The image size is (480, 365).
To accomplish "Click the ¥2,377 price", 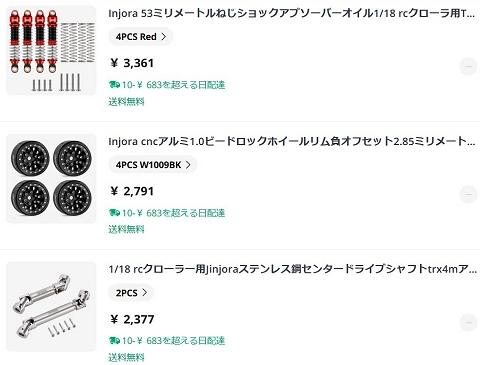I will click(x=132, y=319).
